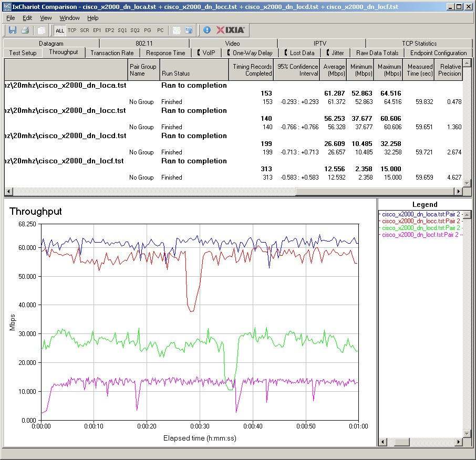Screen dimensions: 476x460
Task: Switch to the One-Way Delay tab
Action: [x=250, y=53]
